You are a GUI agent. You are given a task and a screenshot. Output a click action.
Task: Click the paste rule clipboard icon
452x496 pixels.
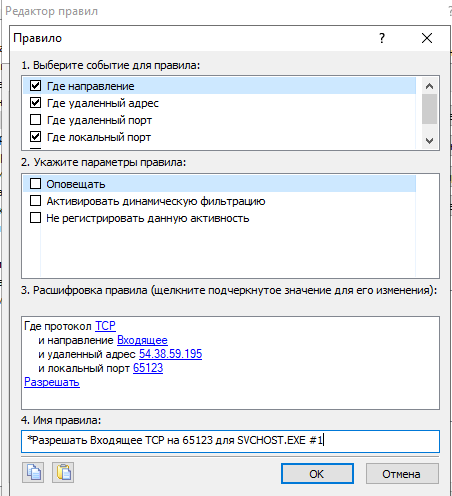coord(63,473)
